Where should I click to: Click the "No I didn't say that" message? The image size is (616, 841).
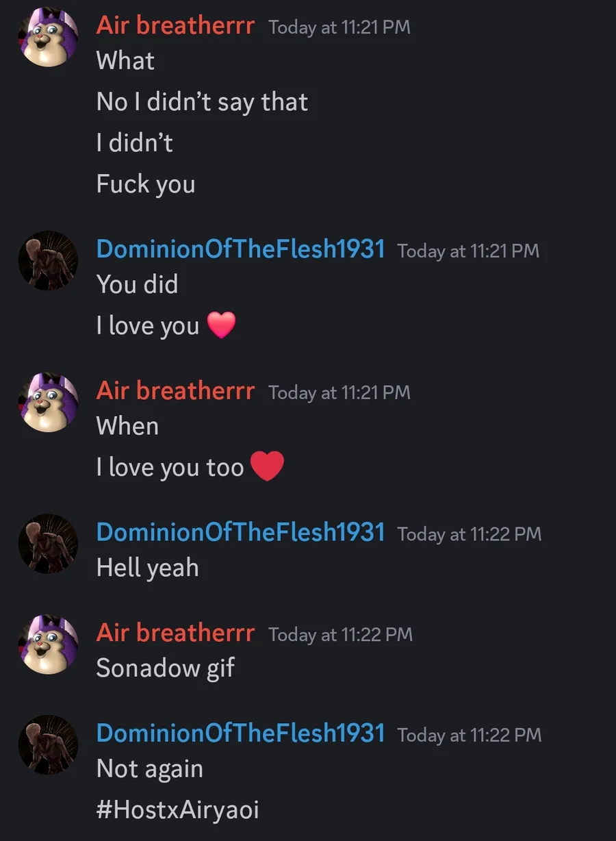(x=202, y=102)
